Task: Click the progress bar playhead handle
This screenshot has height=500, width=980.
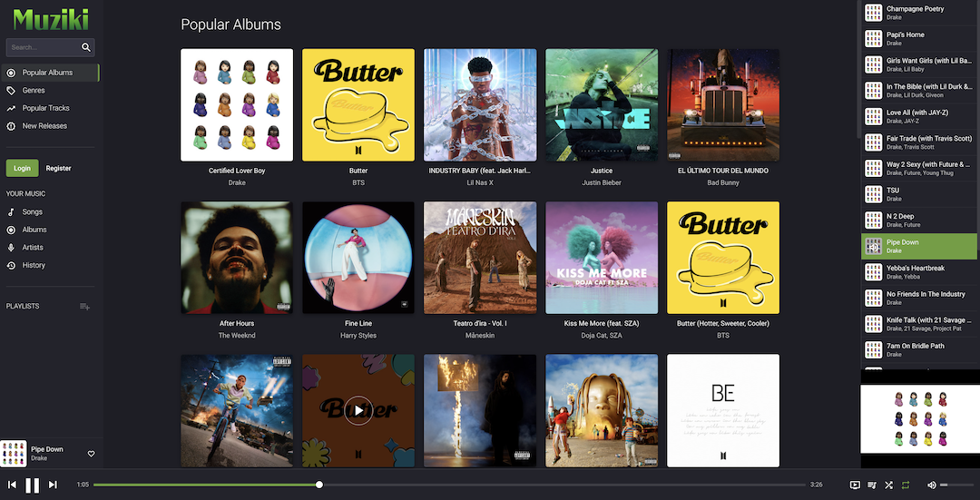Action: [x=319, y=485]
